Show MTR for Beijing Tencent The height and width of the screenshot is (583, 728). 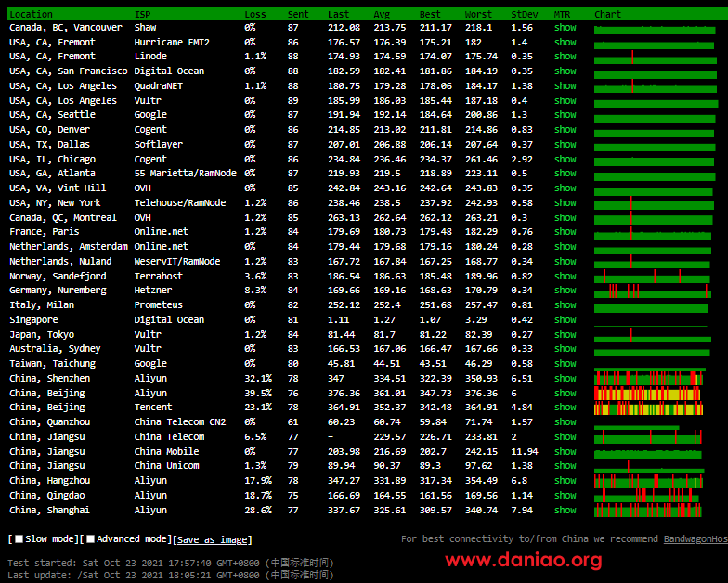click(565, 407)
